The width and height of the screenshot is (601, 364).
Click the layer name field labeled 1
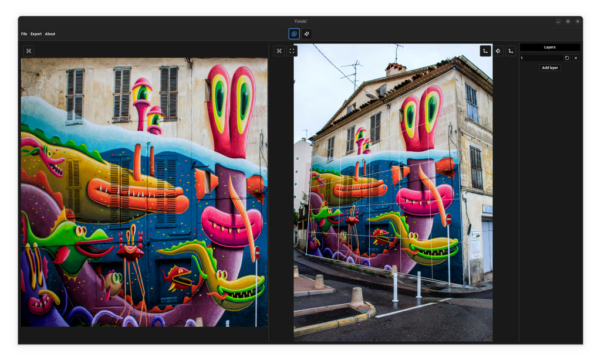pyautogui.click(x=541, y=58)
